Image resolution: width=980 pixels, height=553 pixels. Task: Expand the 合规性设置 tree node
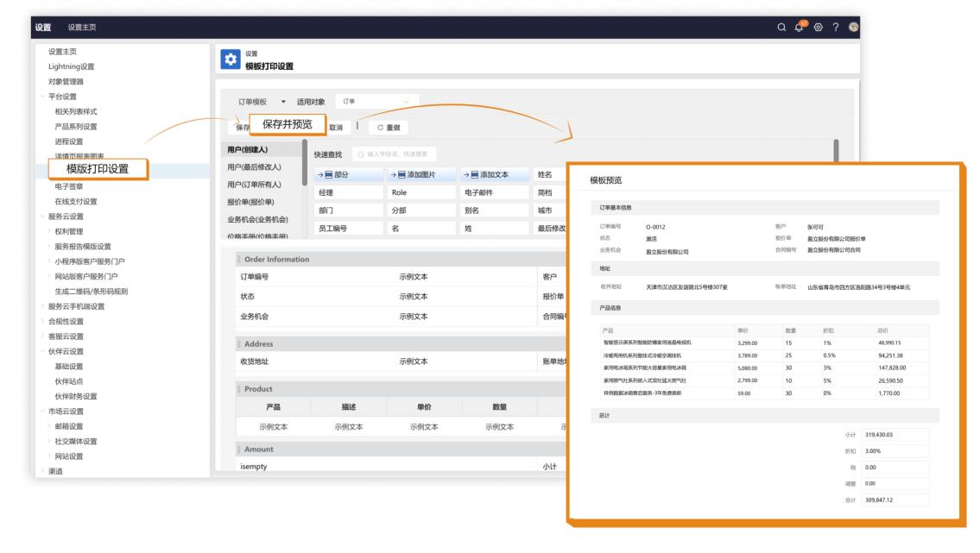click(x=42, y=321)
